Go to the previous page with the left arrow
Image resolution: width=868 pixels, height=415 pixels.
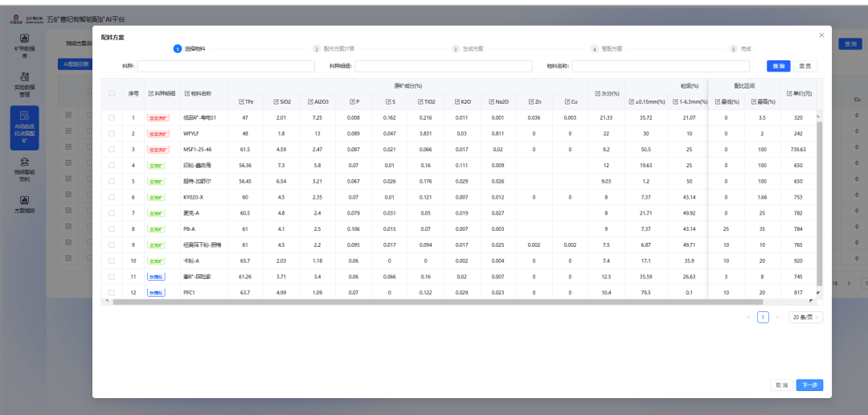pyautogui.click(x=748, y=317)
